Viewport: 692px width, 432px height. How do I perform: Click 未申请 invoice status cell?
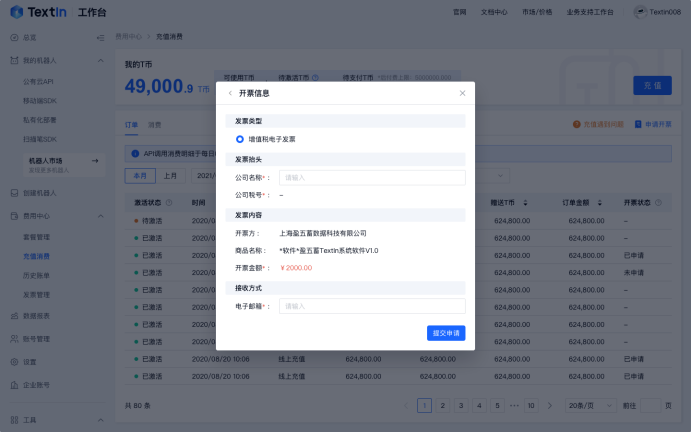tap(633, 273)
